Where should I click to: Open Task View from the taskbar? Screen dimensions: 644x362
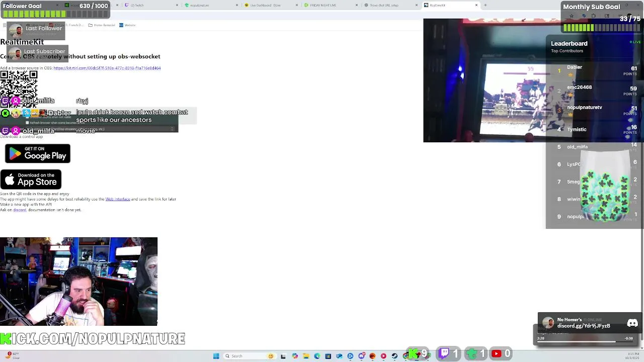[x=283, y=356]
